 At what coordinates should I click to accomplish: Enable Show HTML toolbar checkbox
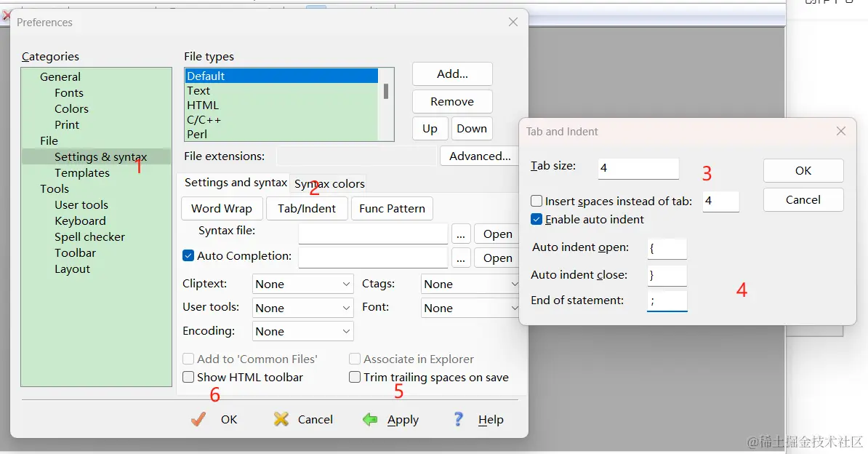(x=188, y=377)
